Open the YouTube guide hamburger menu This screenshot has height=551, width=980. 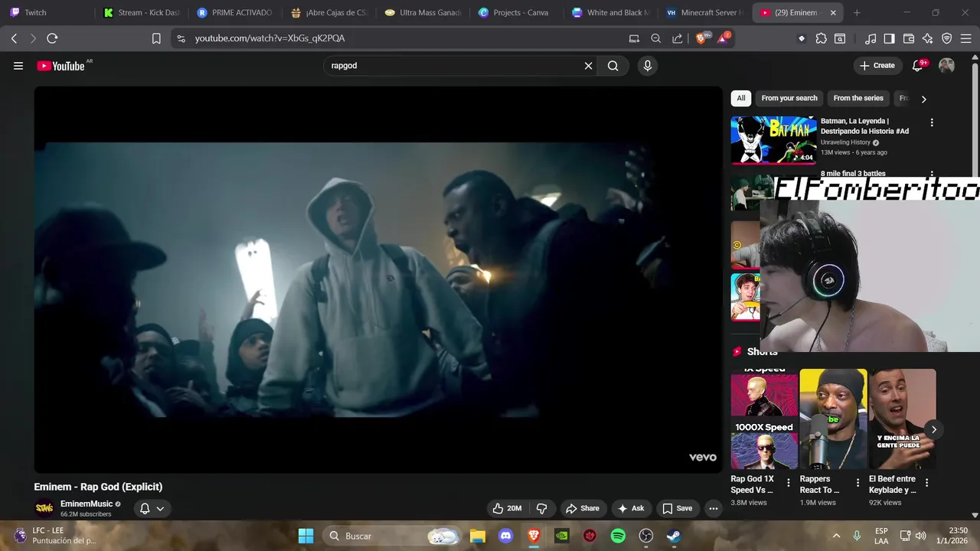18,66
